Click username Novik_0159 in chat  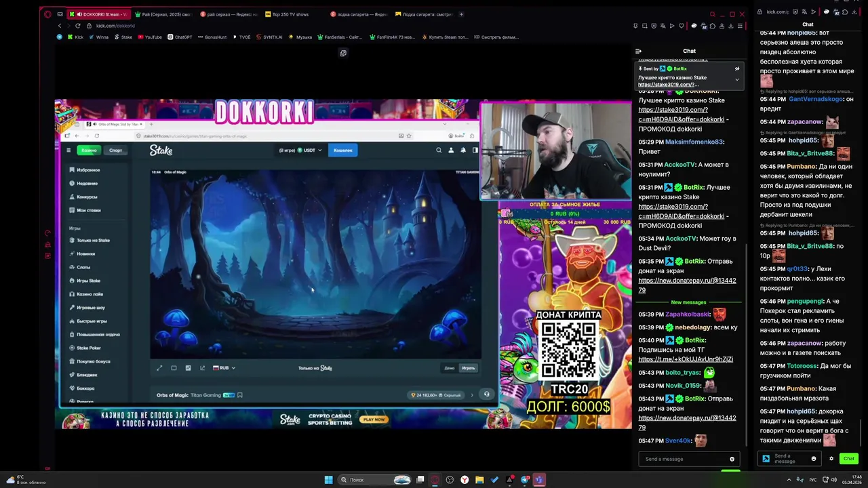click(x=682, y=386)
